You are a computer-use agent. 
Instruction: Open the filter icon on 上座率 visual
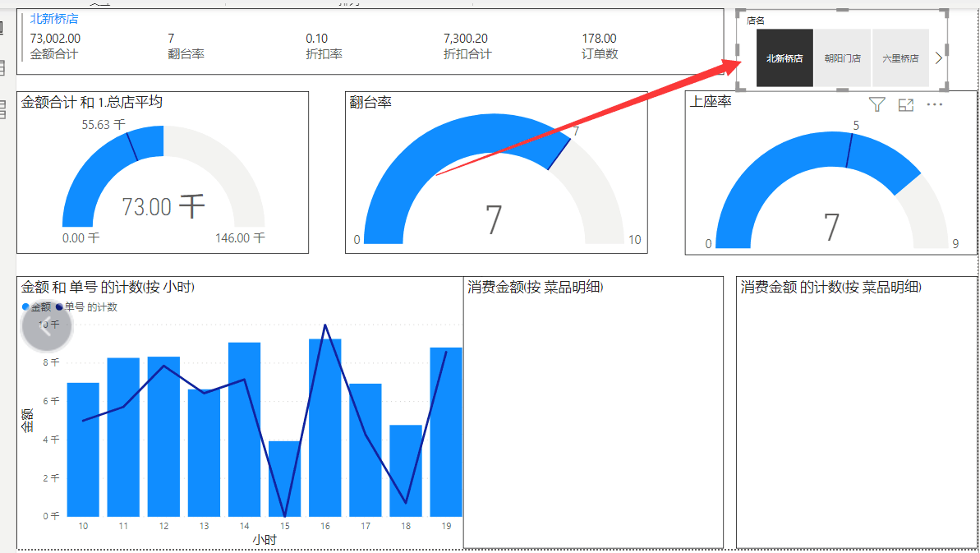tap(876, 105)
